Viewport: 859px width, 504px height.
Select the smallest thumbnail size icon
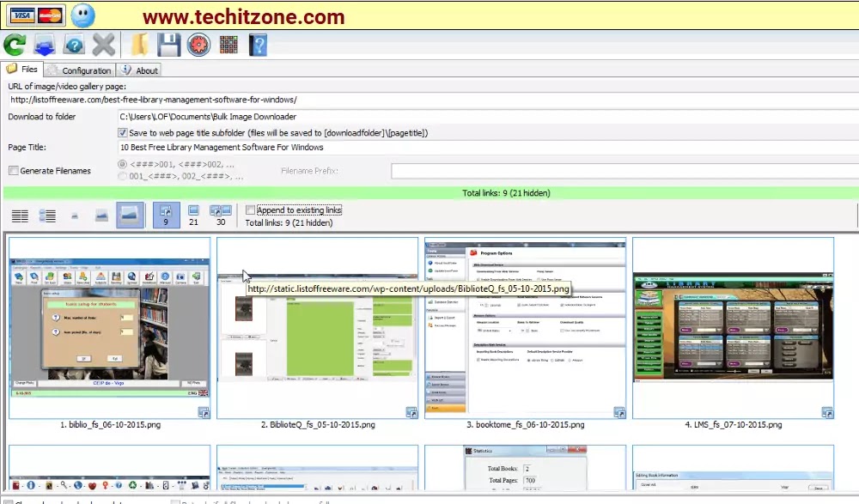(x=75, y=216)
